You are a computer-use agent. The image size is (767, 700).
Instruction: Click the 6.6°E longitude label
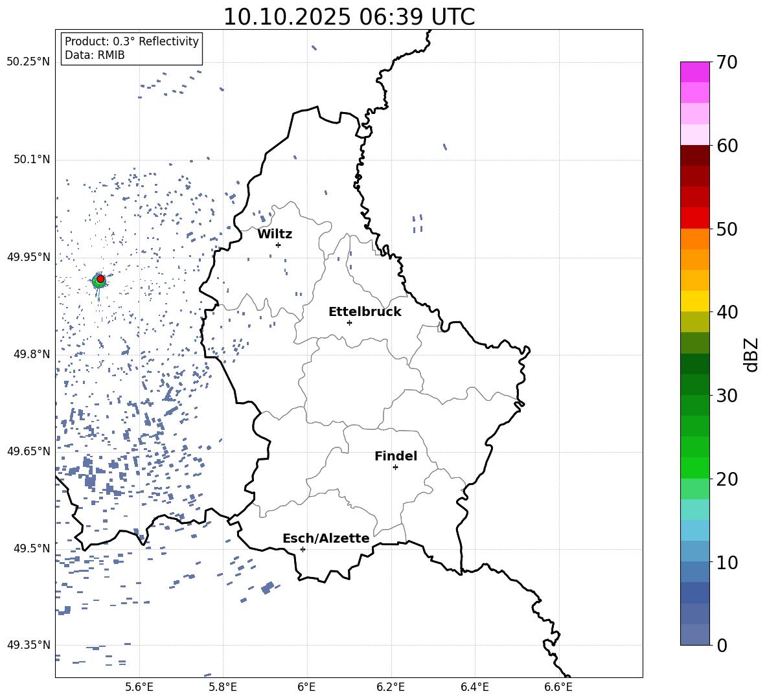[558, 688]
